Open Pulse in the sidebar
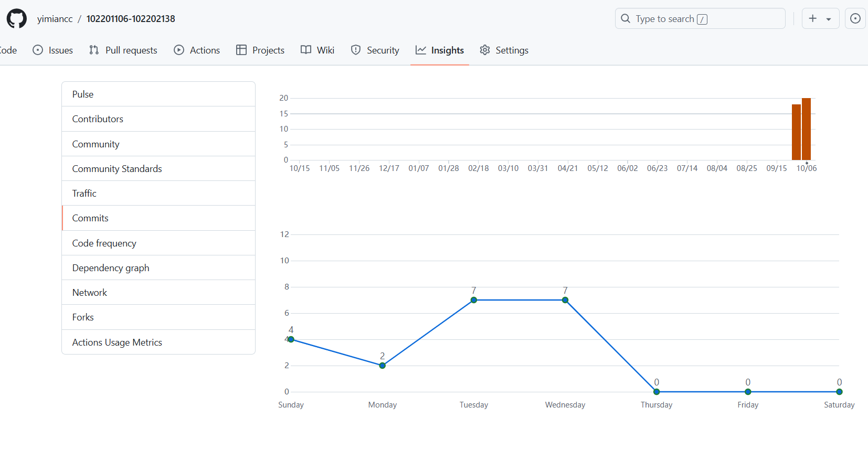 pos(83,94)
